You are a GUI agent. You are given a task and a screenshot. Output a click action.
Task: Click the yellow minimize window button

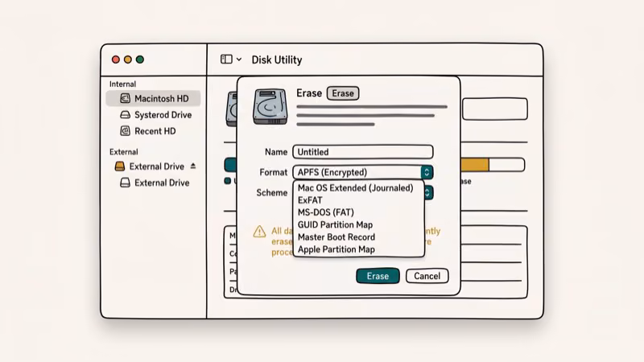(128, 60)
